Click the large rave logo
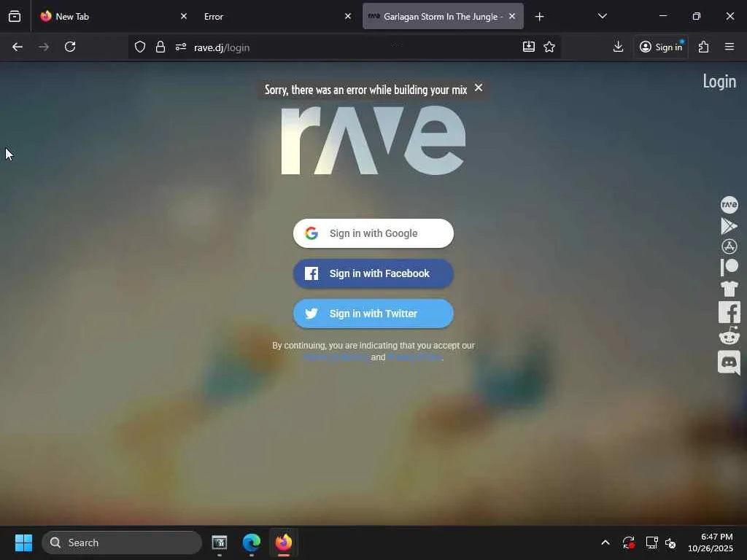This screenshot has height=560, width=747. pos(373,140)
